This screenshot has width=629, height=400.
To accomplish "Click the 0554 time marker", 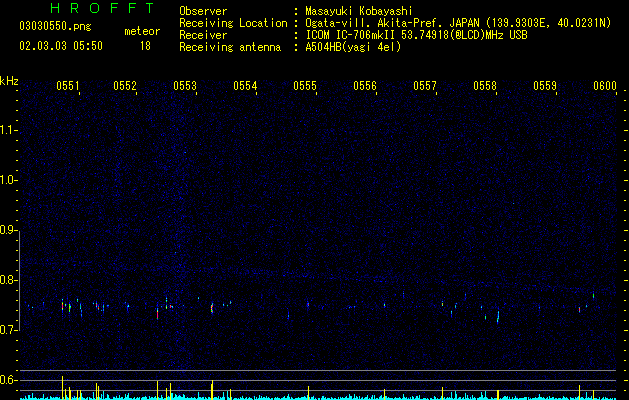I will tap(245, 86).
